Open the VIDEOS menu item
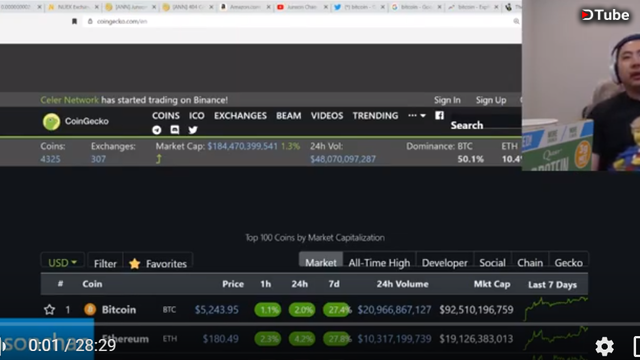The height and width of the screenshot is (360, 640). tap(327, 116)
